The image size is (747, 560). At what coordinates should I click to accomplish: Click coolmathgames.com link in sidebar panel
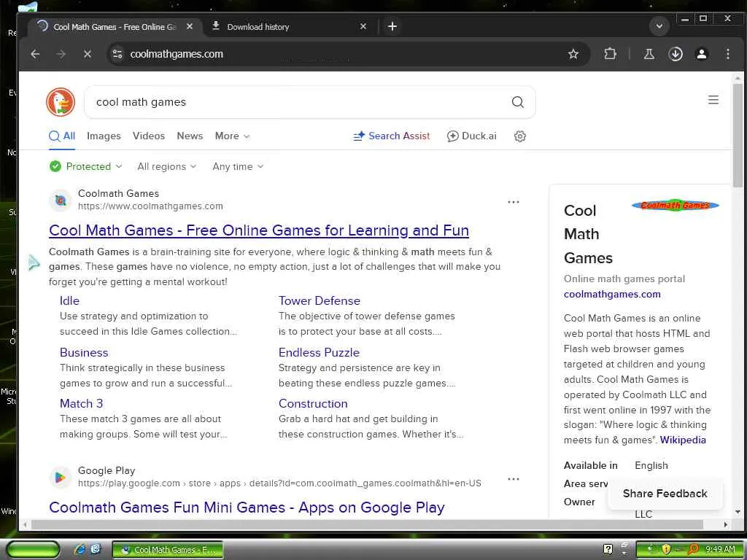[x=612, y=295]
